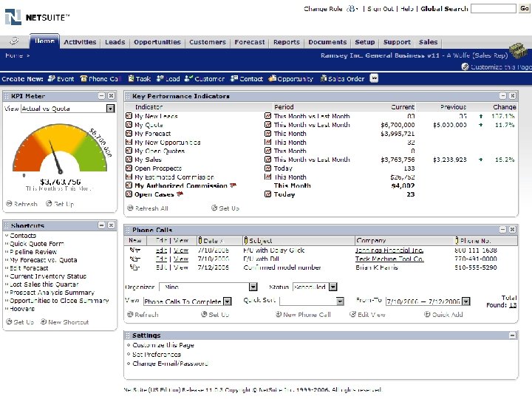The width and height of the screenshot is (532, 399).
Task: Click the new-call icon for Jennings Financial row
Action: pos(134,250)
